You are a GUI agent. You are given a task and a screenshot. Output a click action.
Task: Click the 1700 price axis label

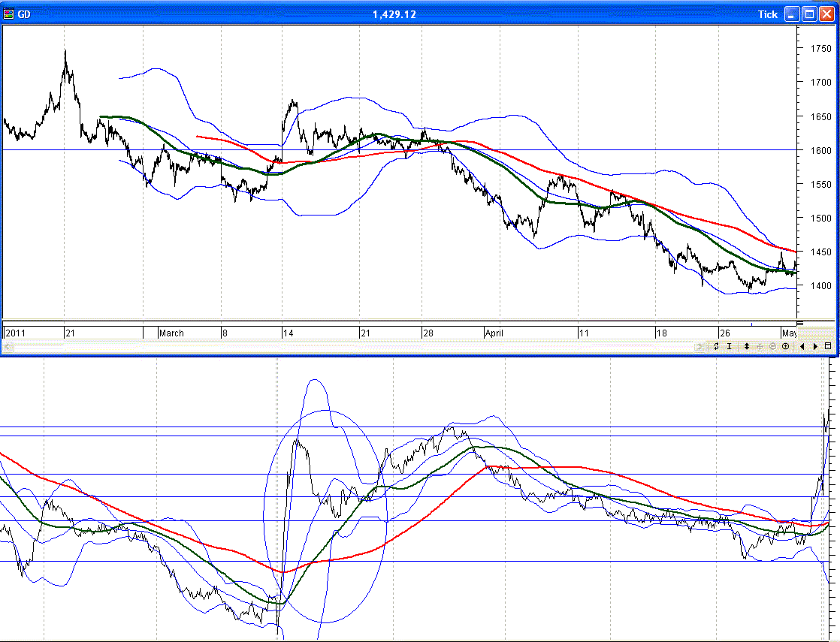(x=820, y=83)
